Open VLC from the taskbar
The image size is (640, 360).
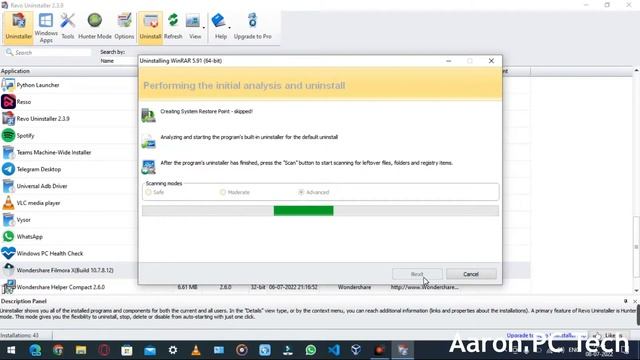click(196, 350)
